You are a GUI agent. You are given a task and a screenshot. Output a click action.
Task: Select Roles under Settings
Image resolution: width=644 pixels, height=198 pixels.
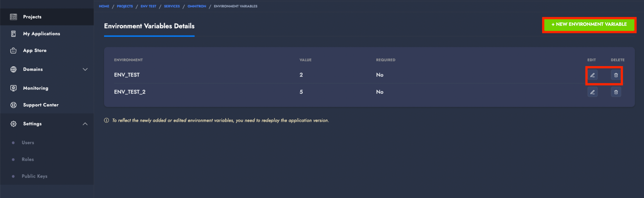(x=28, y=159)
